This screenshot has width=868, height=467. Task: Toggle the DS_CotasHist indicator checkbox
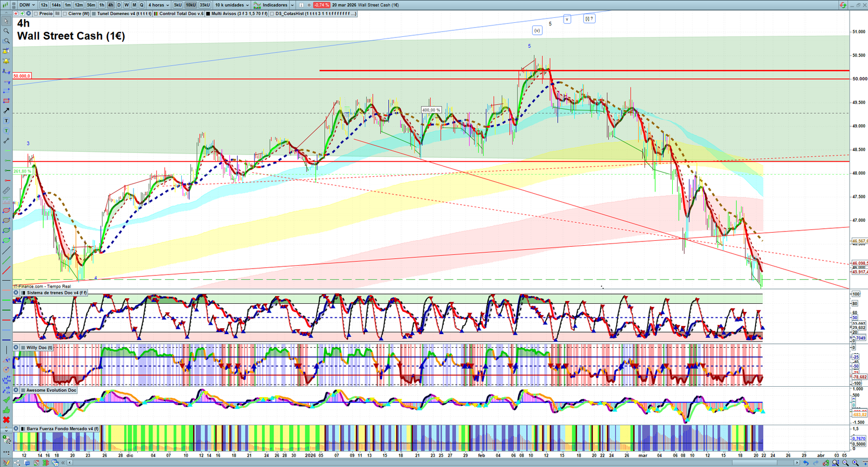pyautogui.click(x=272, y=14)
